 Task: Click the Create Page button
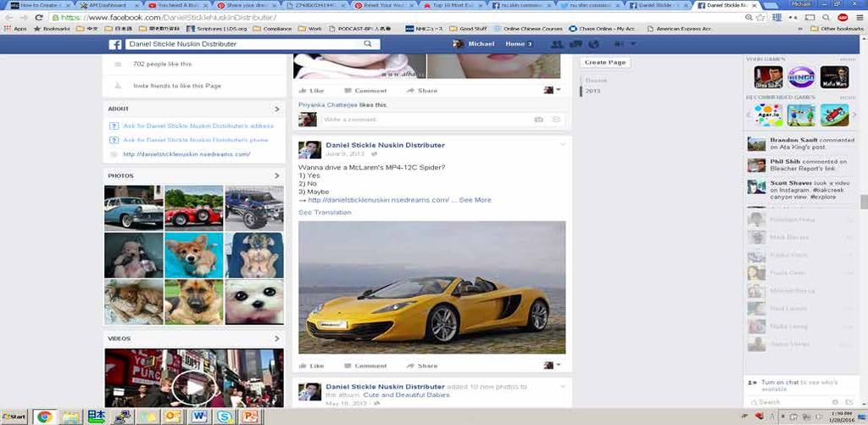[605, 63]
